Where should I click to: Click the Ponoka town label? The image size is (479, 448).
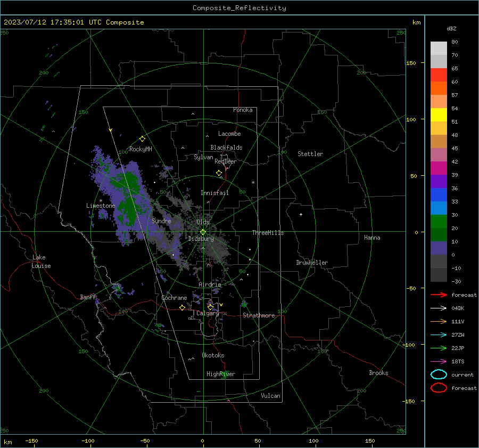pos(243,110)
